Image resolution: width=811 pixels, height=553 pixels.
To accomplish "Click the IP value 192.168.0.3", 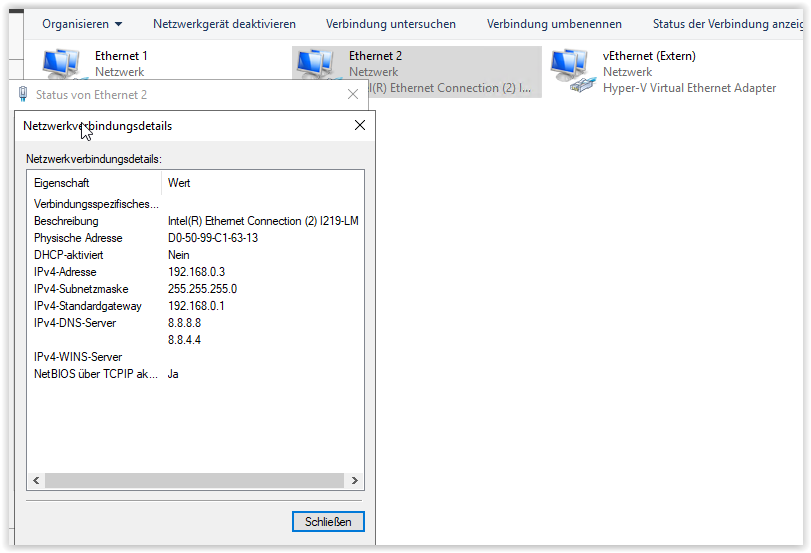I will pyautogui.click(x=197, y=272).
